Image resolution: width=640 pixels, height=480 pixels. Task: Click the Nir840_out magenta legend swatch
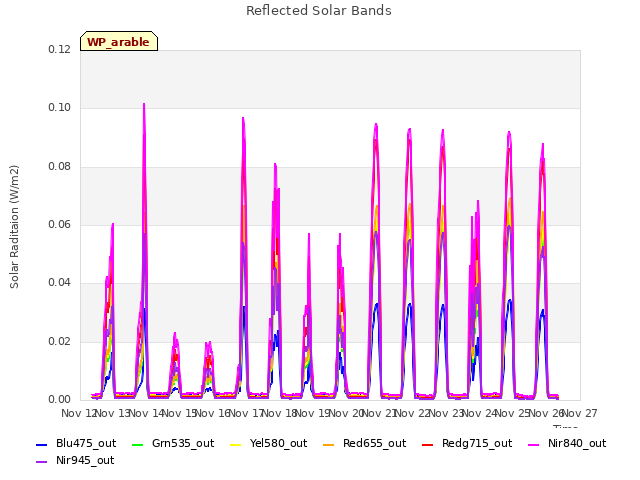click(534, 444)
